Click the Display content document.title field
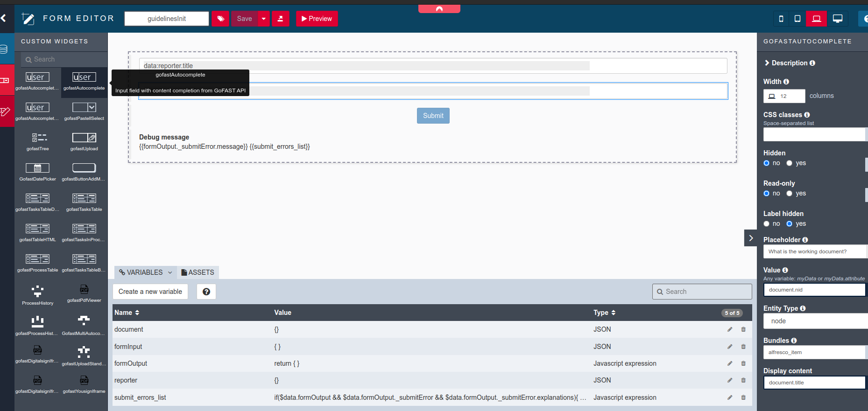This screenshot has height=411, width=868. coord(815,383)
